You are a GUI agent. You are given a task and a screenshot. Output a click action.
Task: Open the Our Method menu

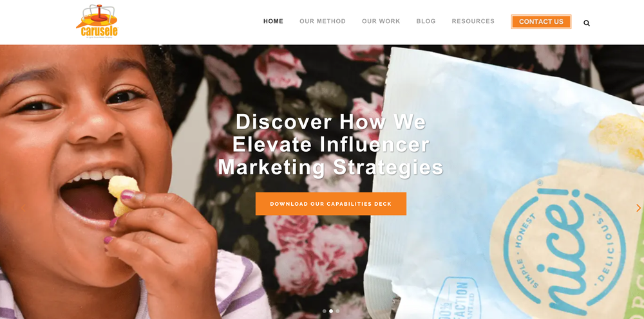coord(323,21)
